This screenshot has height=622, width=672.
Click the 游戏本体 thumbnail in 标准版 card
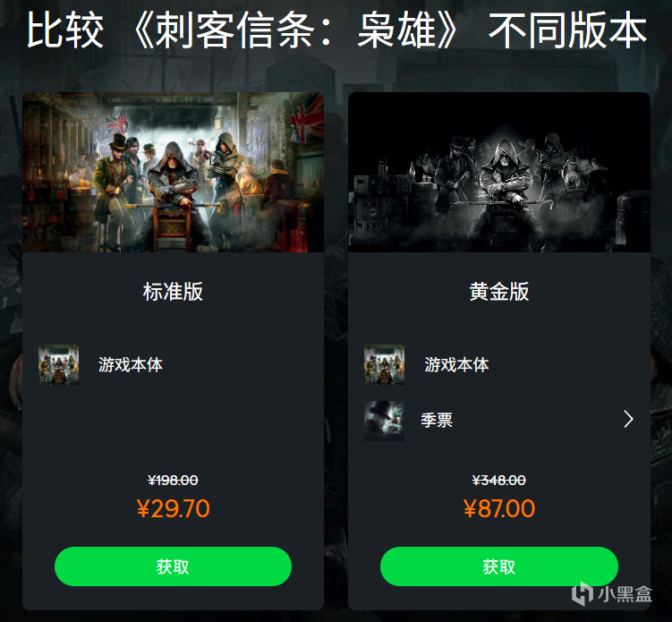(59, 364)
